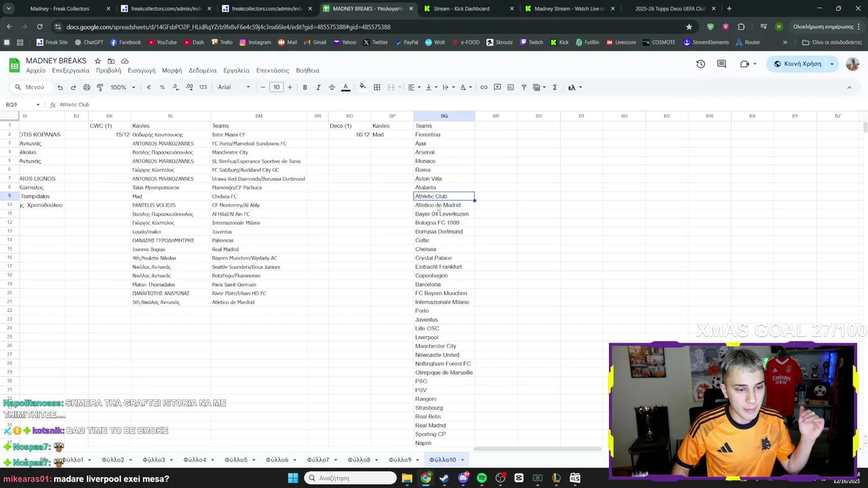Open the Arial font dropdown
868x488 pixels.
click(x=234, y=87)
